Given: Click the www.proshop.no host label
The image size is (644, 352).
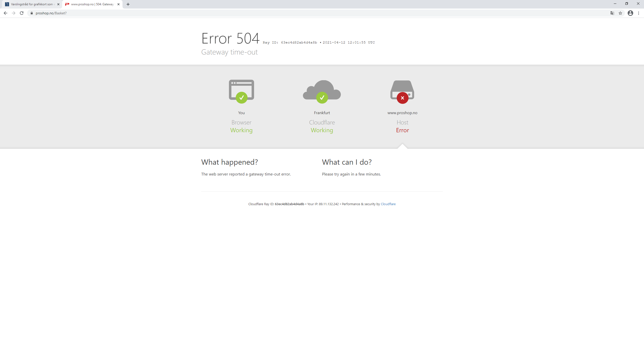Looking at the screenshot, I should click(402, 113).
